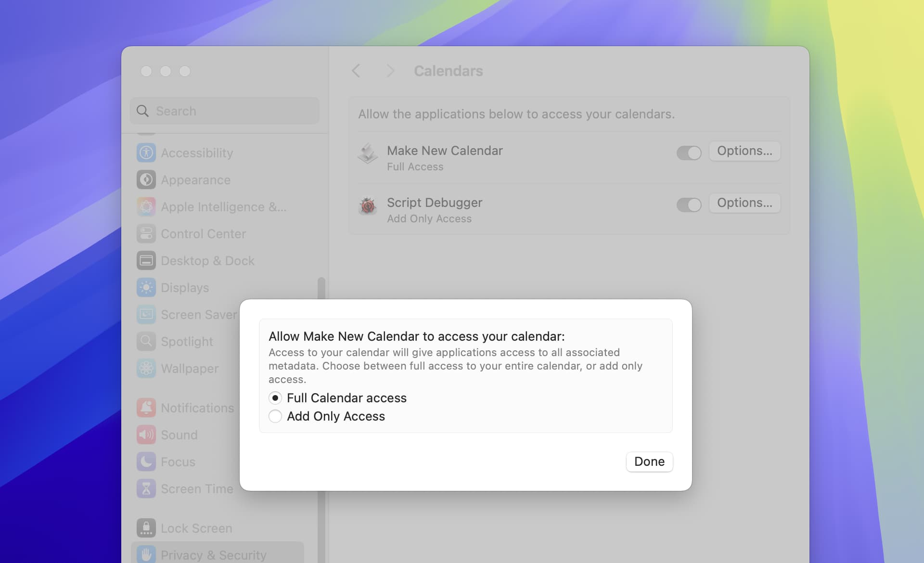The width and height of the screenshot is (924, 563).
Task: Click the Script Debugger app name
Action: [435, 203]
